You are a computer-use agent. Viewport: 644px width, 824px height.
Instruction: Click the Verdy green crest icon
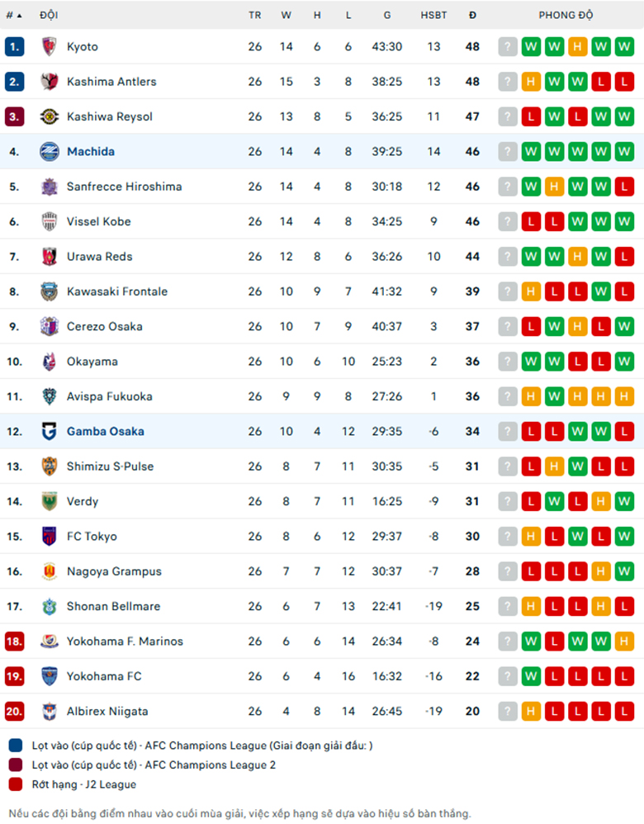[x=50, y=501]
